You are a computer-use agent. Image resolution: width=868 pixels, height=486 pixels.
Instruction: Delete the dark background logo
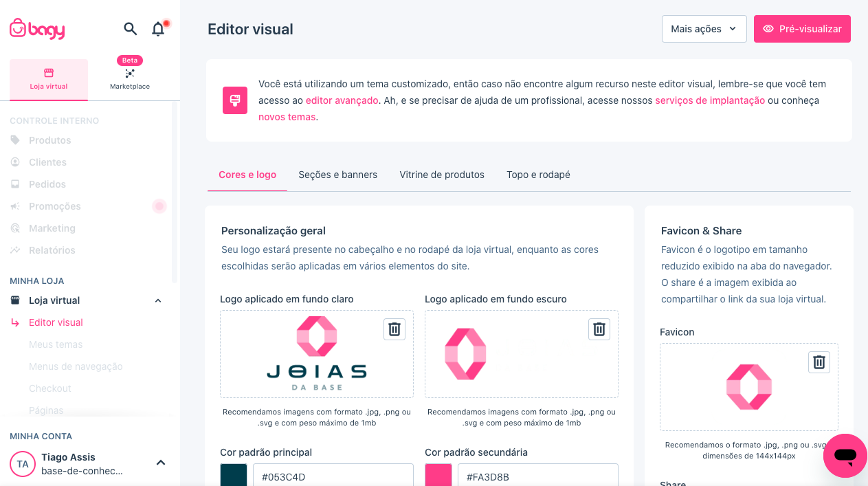599,329
